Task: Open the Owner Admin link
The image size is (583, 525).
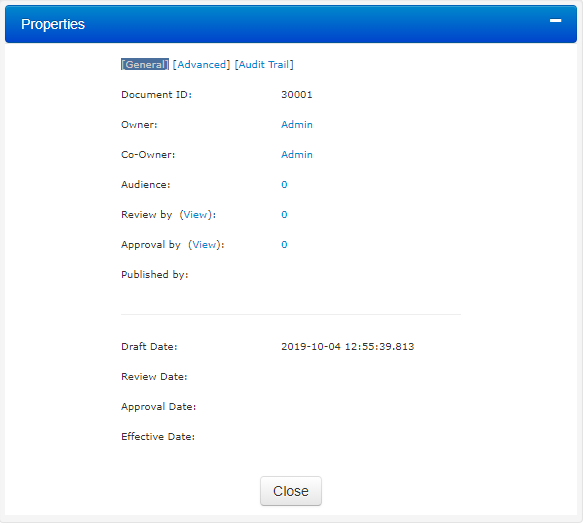Action: pos(297,125)
